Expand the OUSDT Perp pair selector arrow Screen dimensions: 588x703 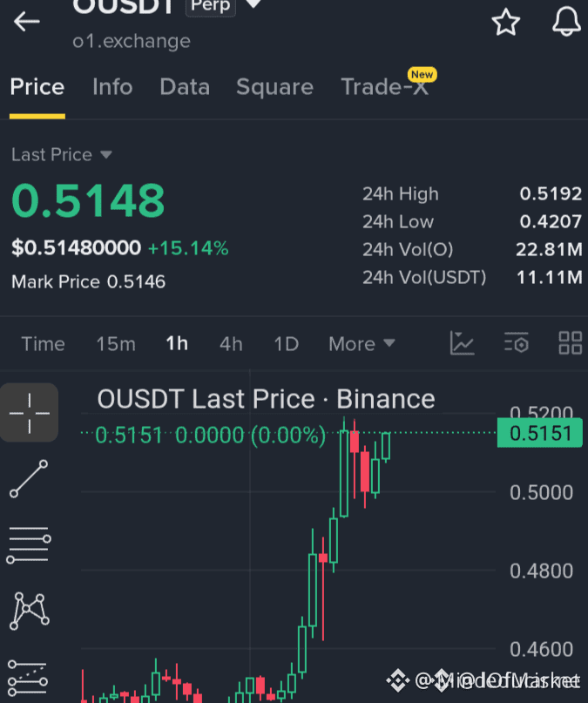(253, 4)
